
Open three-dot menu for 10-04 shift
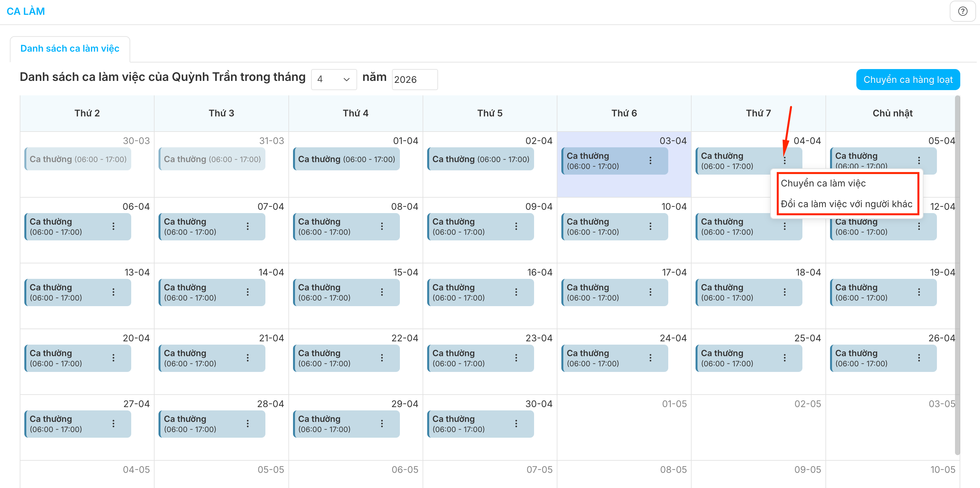pos(650,226)
